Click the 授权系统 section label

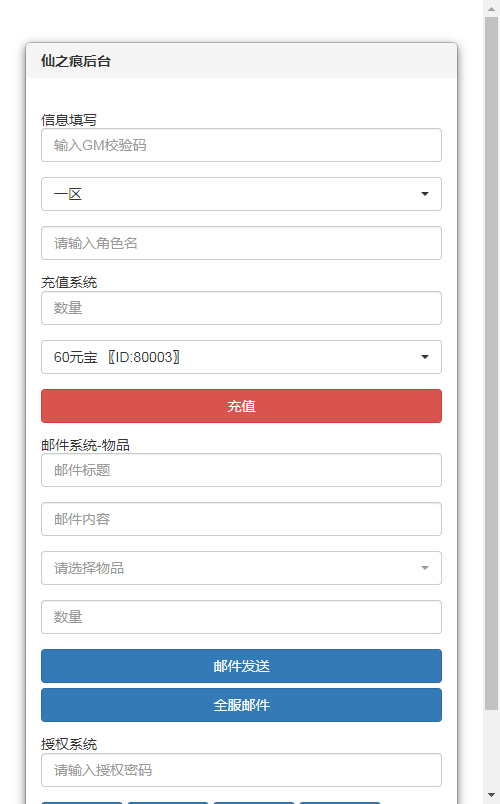[69, 744]
